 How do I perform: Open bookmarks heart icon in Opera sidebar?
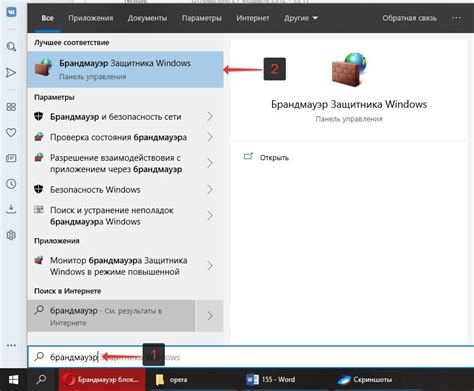[x=11, y=132]
